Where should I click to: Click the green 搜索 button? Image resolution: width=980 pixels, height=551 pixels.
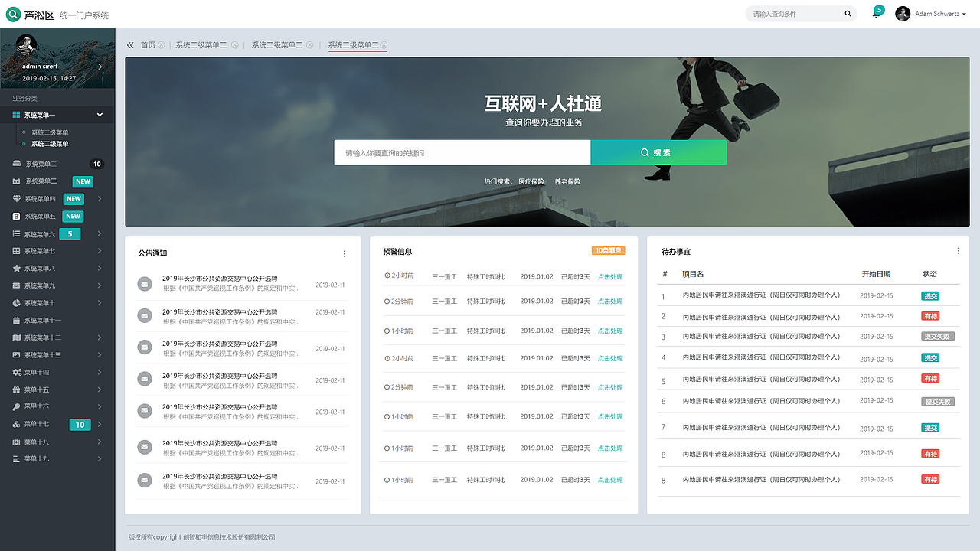point(658,152)
